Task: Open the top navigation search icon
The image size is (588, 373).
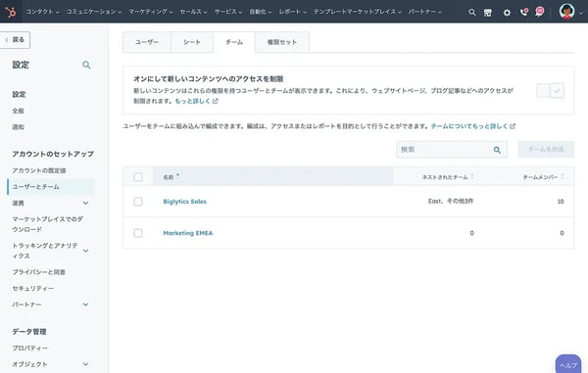Action: [471, 13]
